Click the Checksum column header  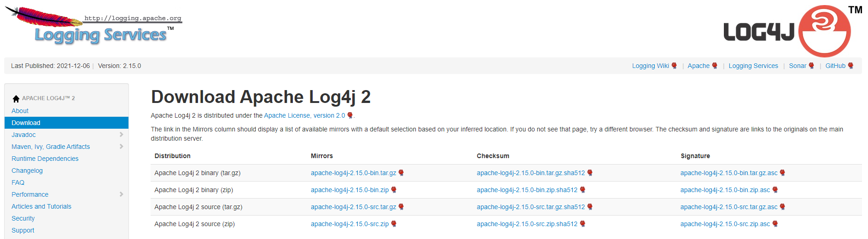[493, 156]
